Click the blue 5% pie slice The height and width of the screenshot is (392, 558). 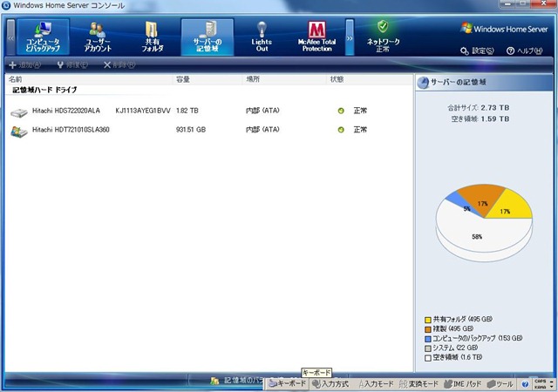point(463,204)
